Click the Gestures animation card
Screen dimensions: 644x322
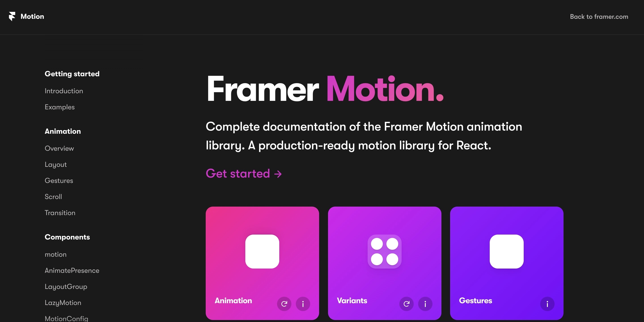click(x=507, y=263)
